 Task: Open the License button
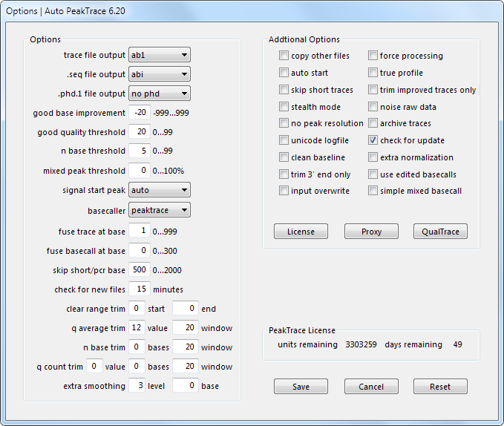coord(301,232)
